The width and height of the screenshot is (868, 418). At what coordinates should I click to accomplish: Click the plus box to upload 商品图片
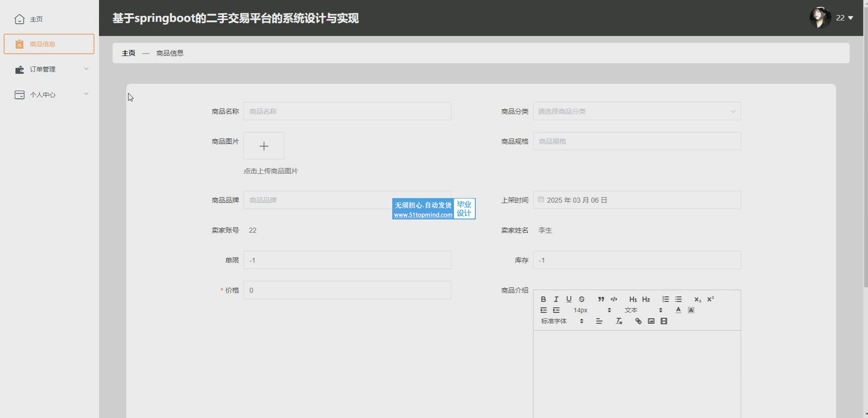(x=264, y=146)
